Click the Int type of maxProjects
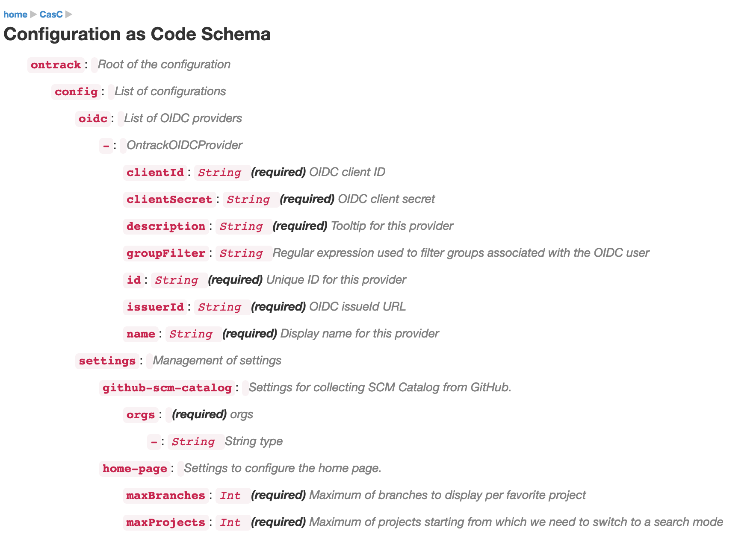The width and height of the screenshot is (756, 540). [230, 522]
